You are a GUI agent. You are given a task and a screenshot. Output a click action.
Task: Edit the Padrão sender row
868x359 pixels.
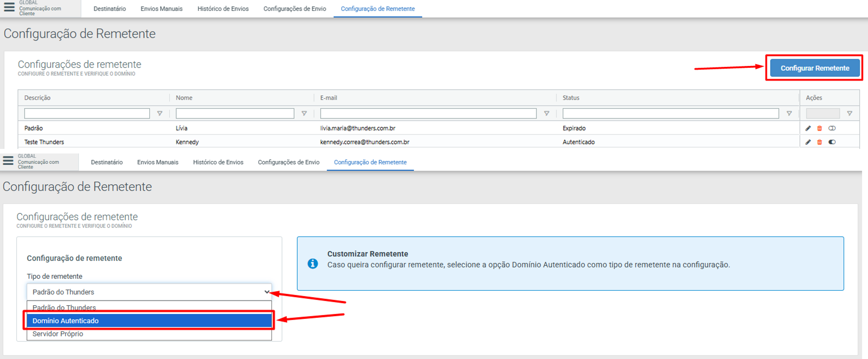pyautogui.click(x=808, y=128)
